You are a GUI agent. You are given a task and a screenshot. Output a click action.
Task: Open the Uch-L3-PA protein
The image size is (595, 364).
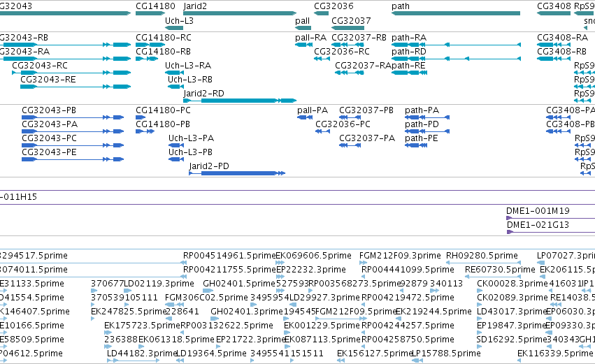pyautogui.click(x=192, y=138)
